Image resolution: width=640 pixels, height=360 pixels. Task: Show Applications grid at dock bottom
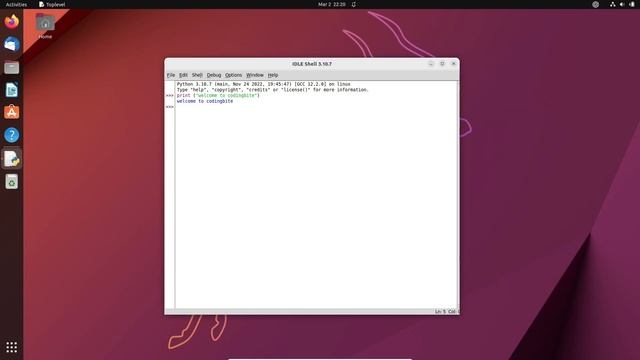click(11, 347)
